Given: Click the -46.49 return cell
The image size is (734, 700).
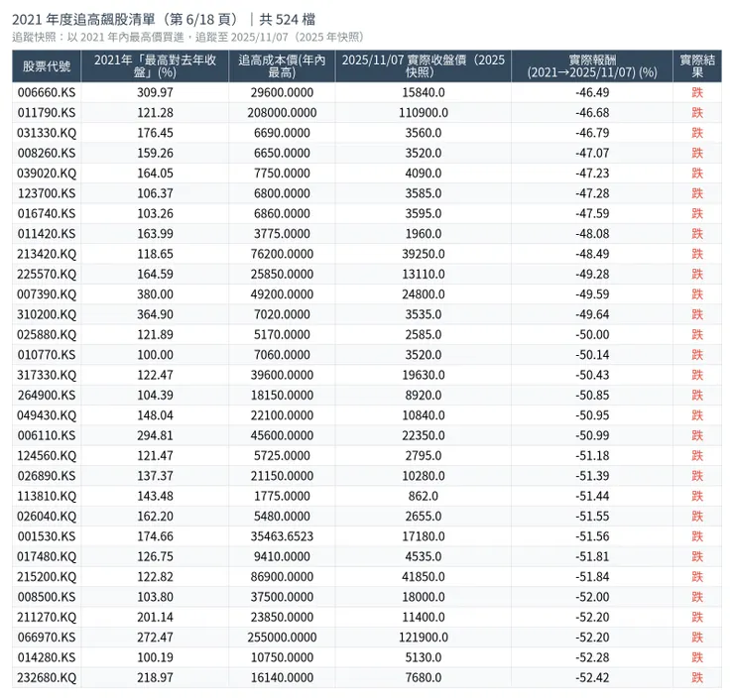Looking at the screenshot, I should click(592, 92).
